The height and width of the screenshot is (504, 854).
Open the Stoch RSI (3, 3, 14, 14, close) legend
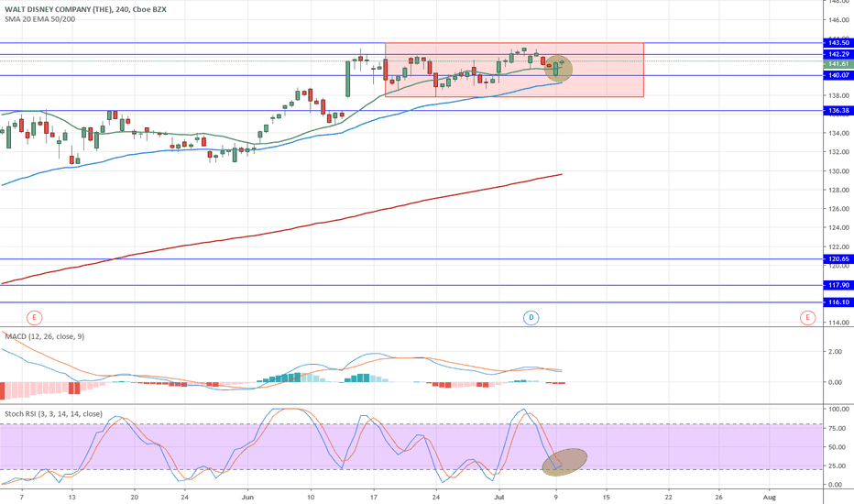pos(53,414)
